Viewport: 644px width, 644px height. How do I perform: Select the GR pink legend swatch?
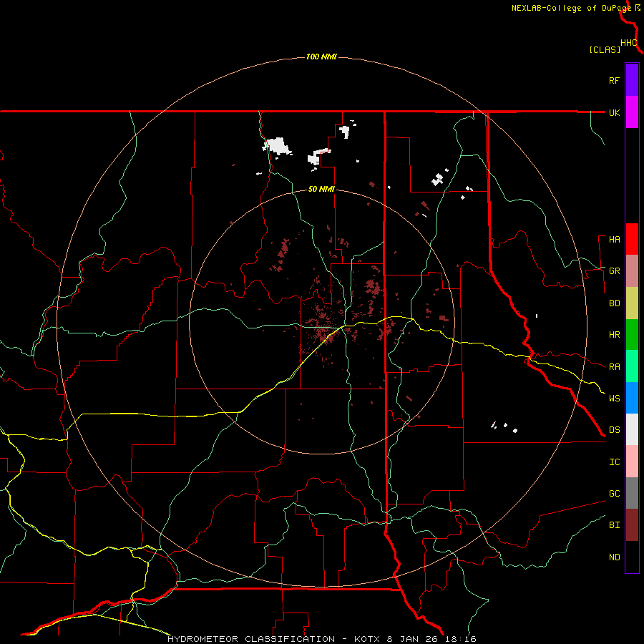(x=632, y=271)
